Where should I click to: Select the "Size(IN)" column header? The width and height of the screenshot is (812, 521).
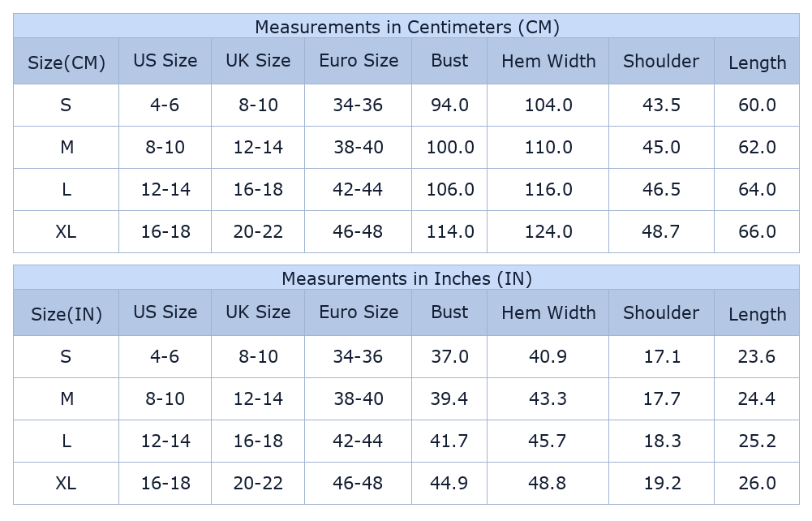[67, 314]
